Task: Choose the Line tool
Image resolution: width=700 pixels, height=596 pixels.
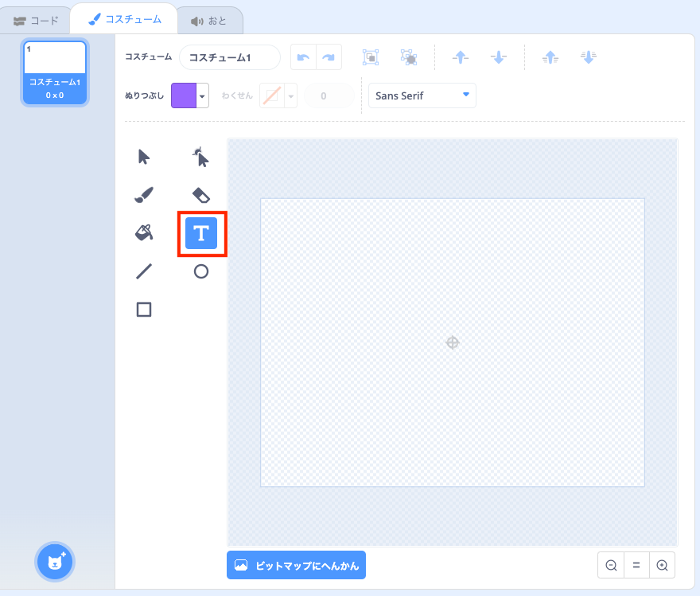Action: 144,271
